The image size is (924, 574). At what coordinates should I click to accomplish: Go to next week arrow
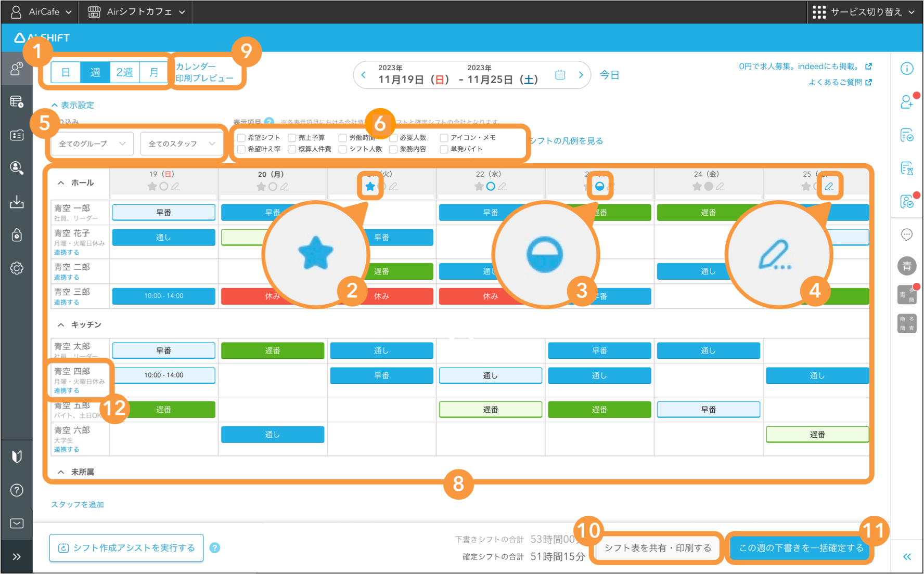point(581,75)
